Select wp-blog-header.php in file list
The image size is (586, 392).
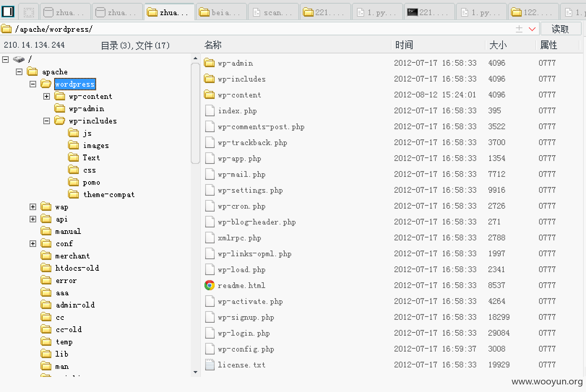click(x=257, y=222)
